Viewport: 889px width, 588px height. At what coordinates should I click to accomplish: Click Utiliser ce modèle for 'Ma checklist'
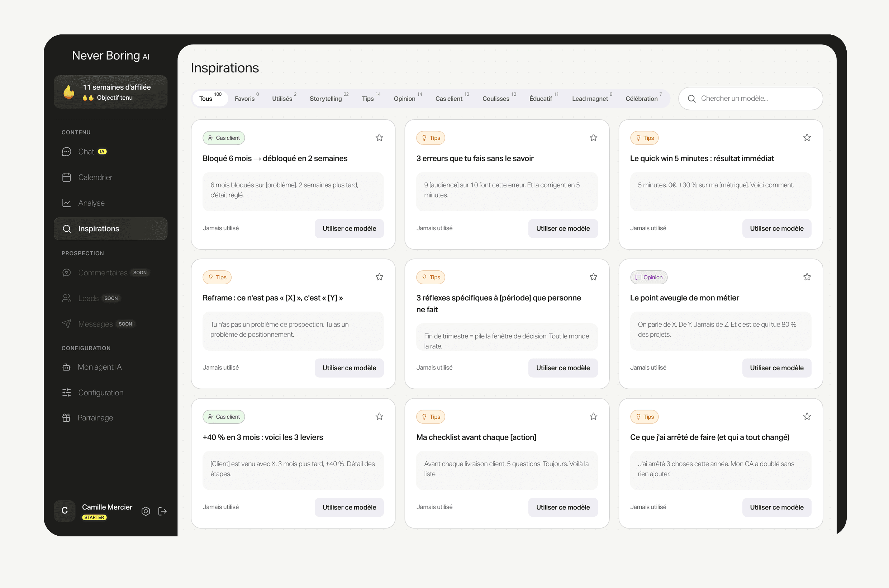coord(563,507)
